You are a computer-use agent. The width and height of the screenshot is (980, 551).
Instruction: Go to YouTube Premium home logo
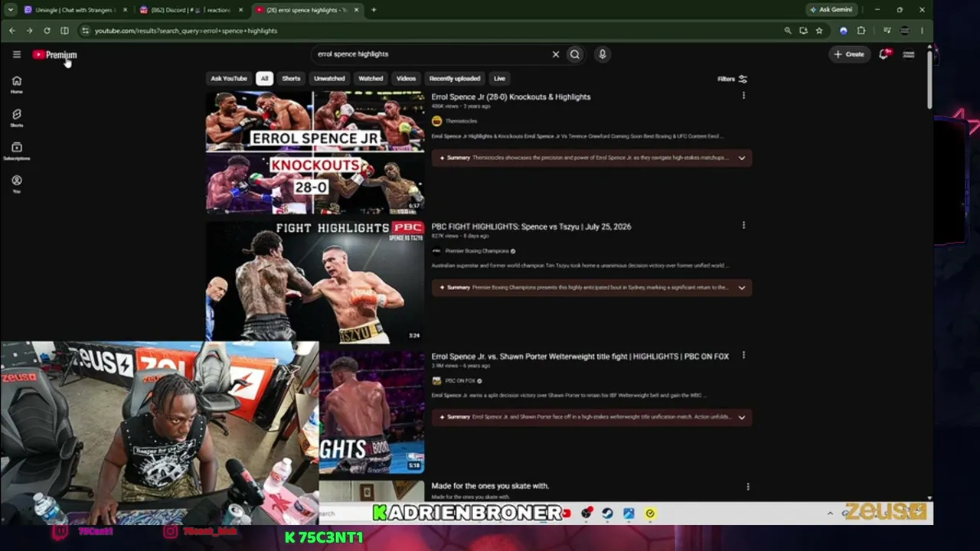54,54
